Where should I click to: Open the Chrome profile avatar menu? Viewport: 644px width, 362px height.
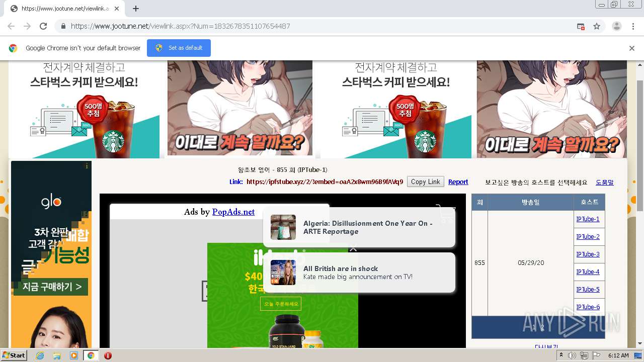click(x=616, y=26)
